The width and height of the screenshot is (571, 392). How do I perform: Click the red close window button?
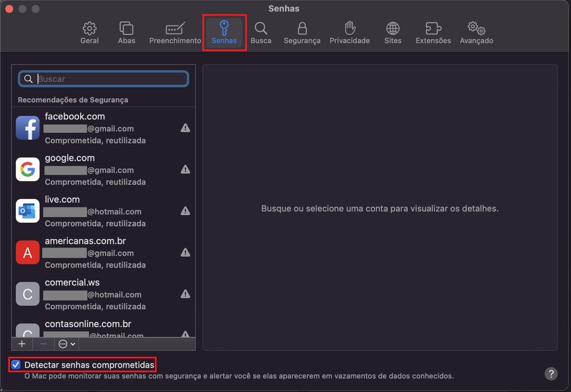(9, 9)
